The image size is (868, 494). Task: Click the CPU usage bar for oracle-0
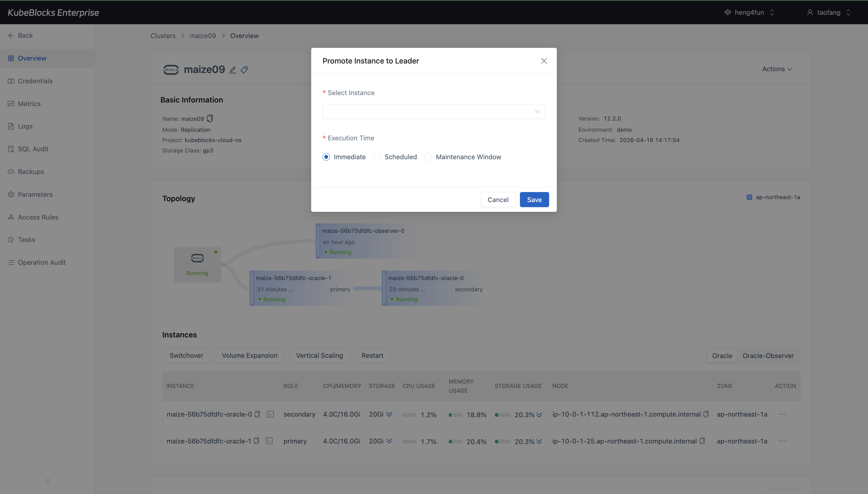pos(409,415)
